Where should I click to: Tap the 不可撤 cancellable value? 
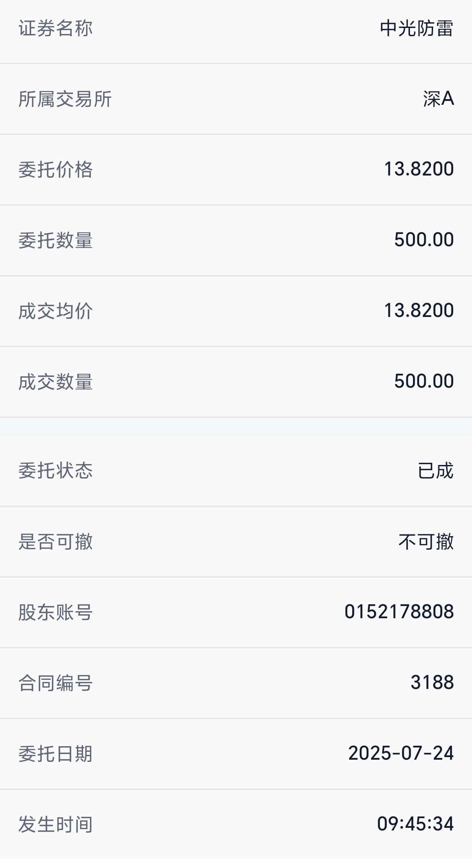[426, 542]
